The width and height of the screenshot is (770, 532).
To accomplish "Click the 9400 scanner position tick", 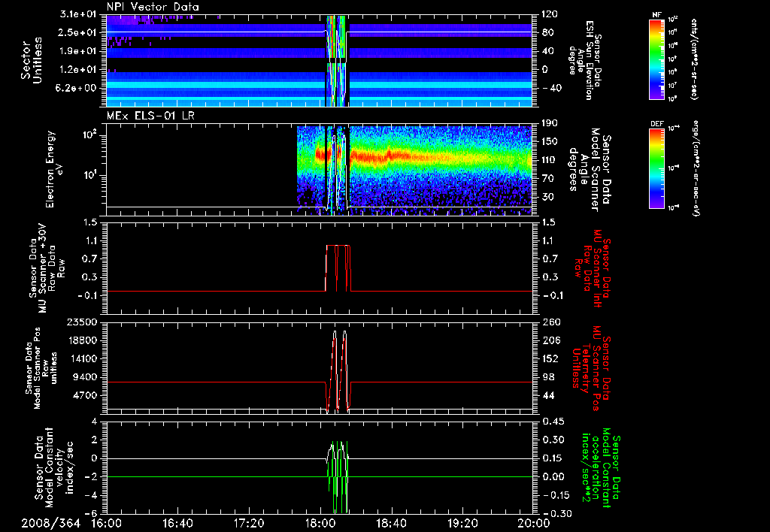I will [x=84, y=377].
